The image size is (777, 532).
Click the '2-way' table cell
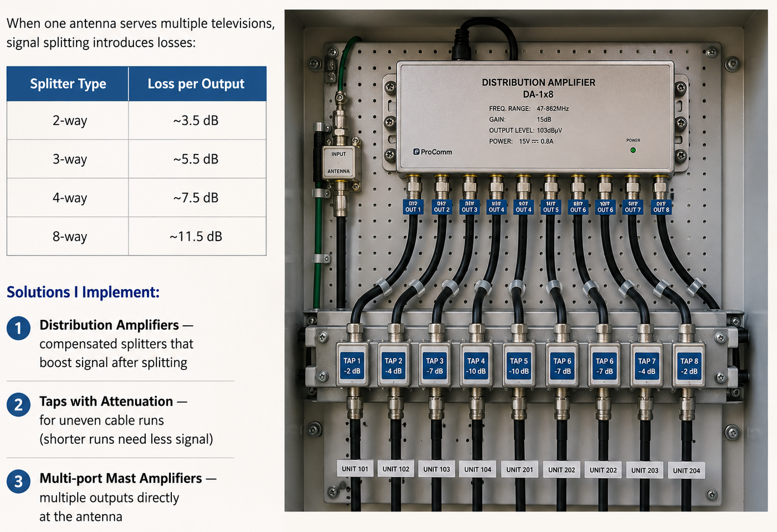(68, 120)
